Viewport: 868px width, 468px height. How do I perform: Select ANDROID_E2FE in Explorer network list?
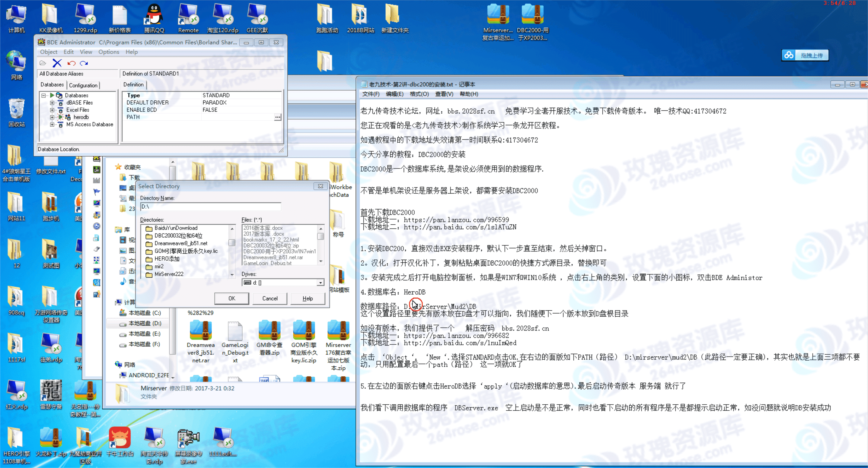tap(145, 375)
